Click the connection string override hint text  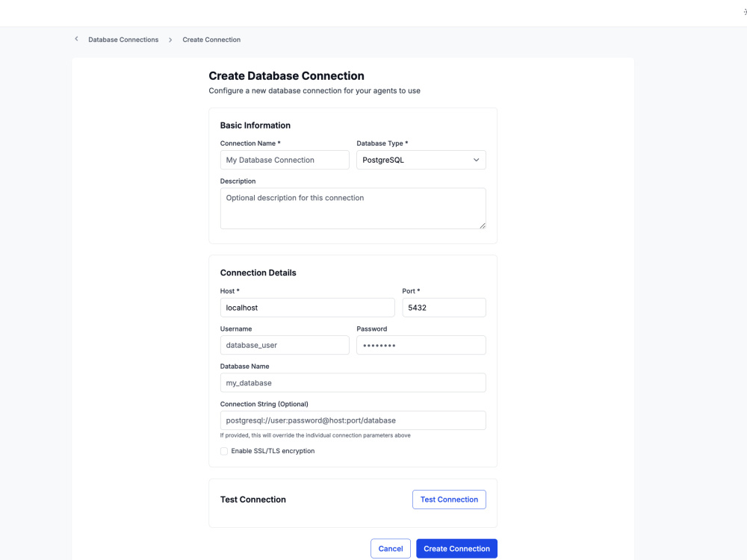pyautogui.click(x=315, y=435)
